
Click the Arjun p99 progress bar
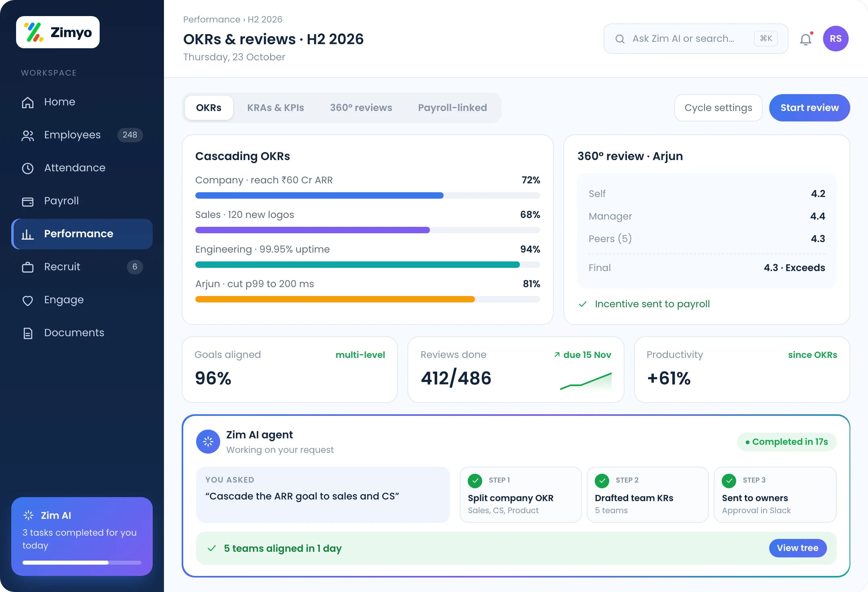pos(368,299)
